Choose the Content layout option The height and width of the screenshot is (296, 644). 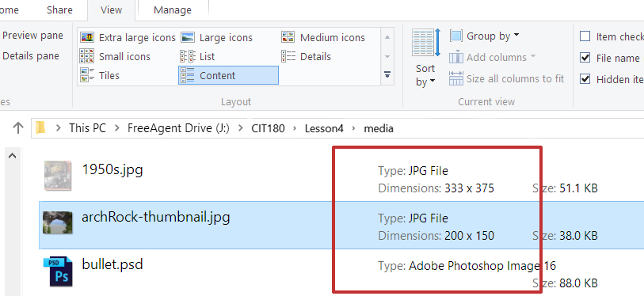click(228, 75)
